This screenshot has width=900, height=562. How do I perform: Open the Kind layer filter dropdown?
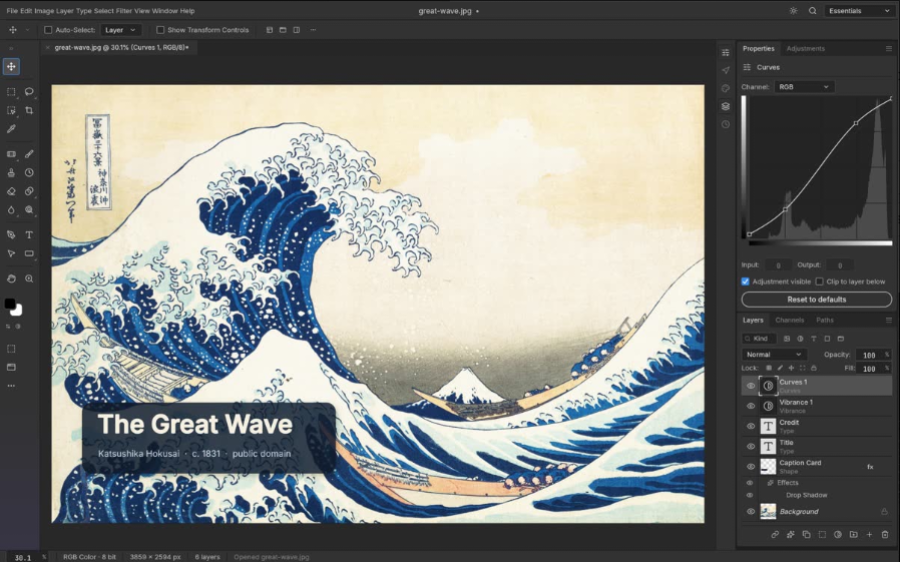(x=759, y=339)
